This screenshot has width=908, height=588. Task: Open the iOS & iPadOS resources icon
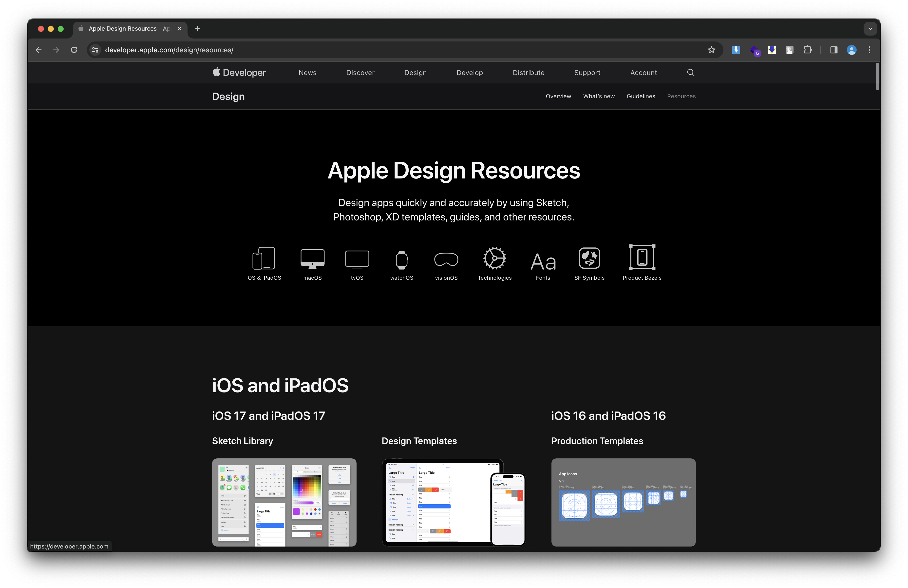coord(263,258)
